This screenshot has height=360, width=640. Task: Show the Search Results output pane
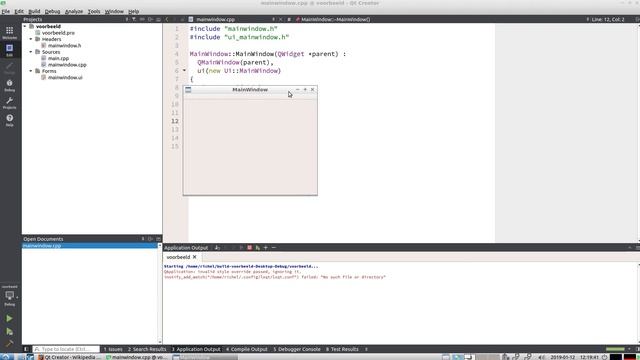[x=147, y=349]
